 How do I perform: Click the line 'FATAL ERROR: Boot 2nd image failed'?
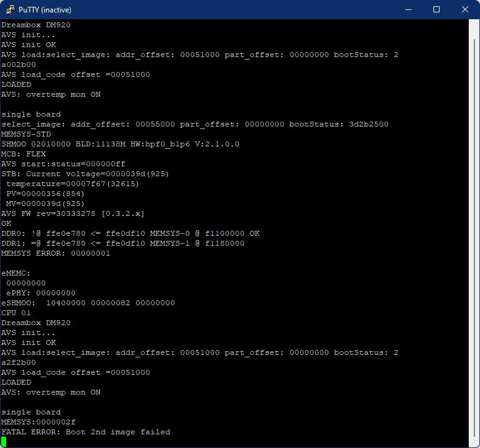coord(86,432)
